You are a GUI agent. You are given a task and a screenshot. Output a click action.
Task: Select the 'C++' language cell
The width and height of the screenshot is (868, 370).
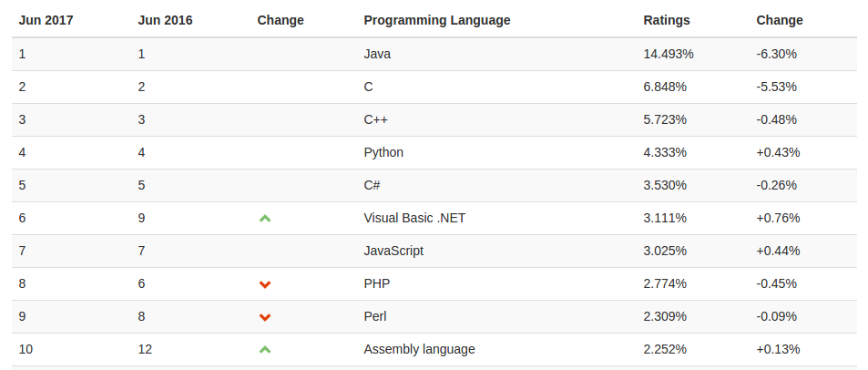[x=376, y=119]
